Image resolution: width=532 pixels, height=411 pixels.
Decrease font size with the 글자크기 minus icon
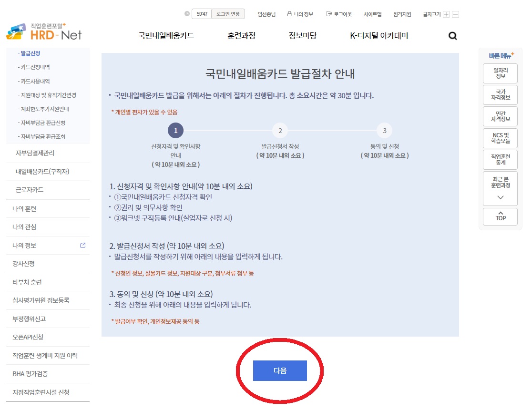pyautogui.click(x=455, y=14)
